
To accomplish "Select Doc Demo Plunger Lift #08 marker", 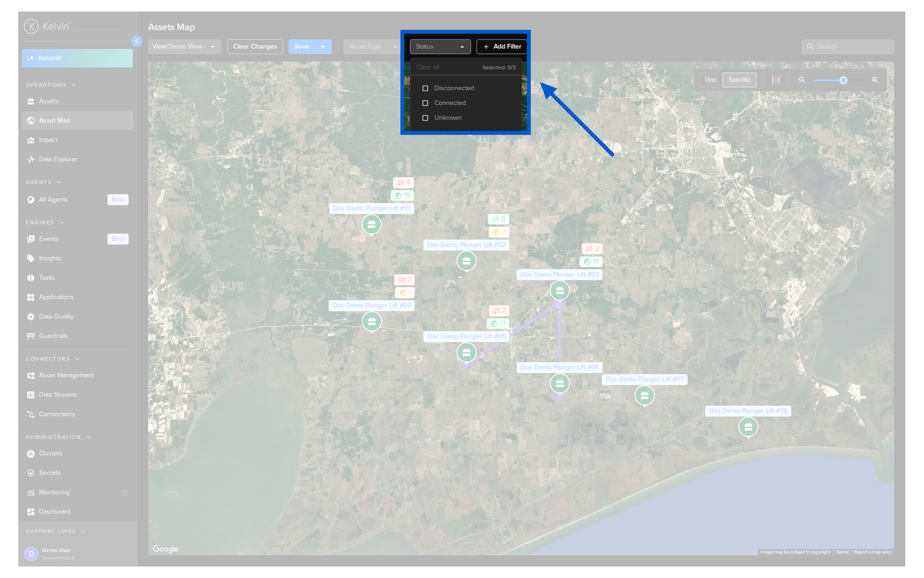I will pyautogui.click(x=748, y=427).
